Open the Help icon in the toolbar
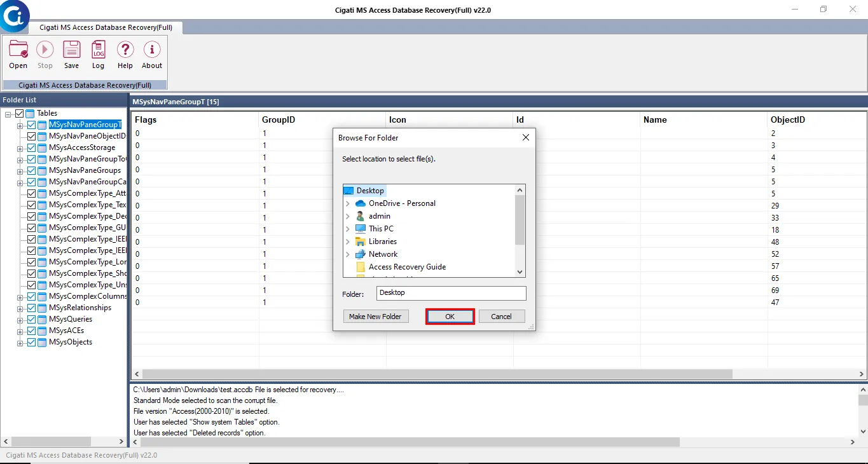868x464 pixels. point(125,50)
